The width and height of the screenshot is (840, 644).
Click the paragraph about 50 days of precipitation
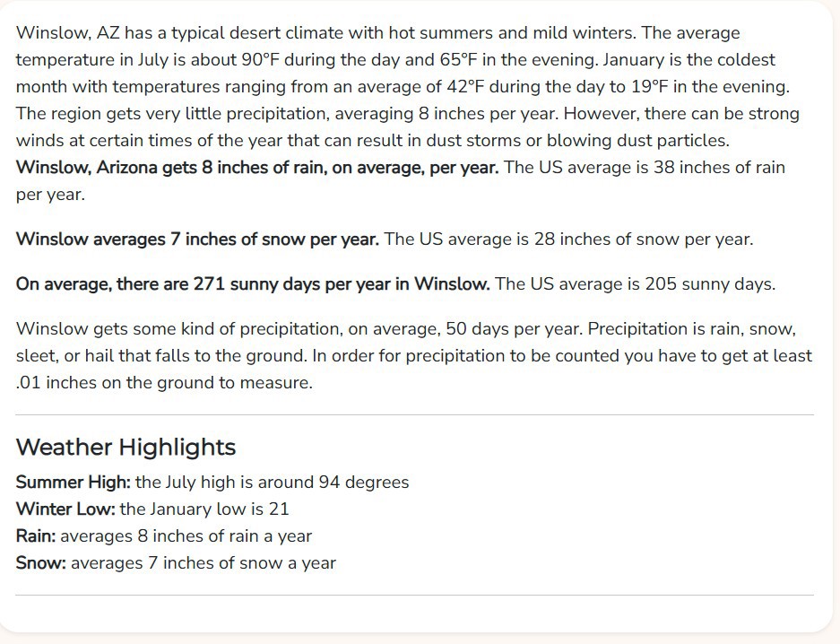pyautogui.click(x=414, y=356)
